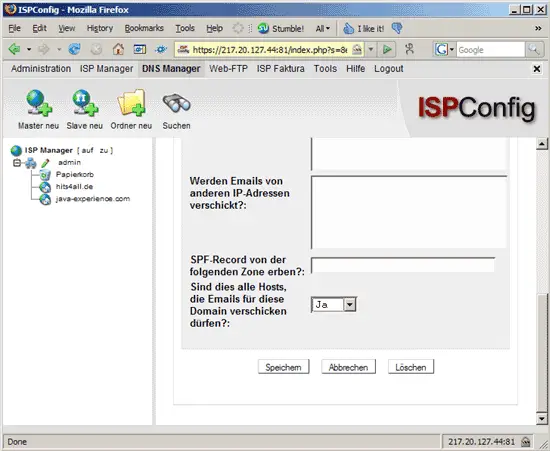The width and height of the screenshot is (550, 451).
Task: Collapse the admin tree node
Action: tap(16, 163)
